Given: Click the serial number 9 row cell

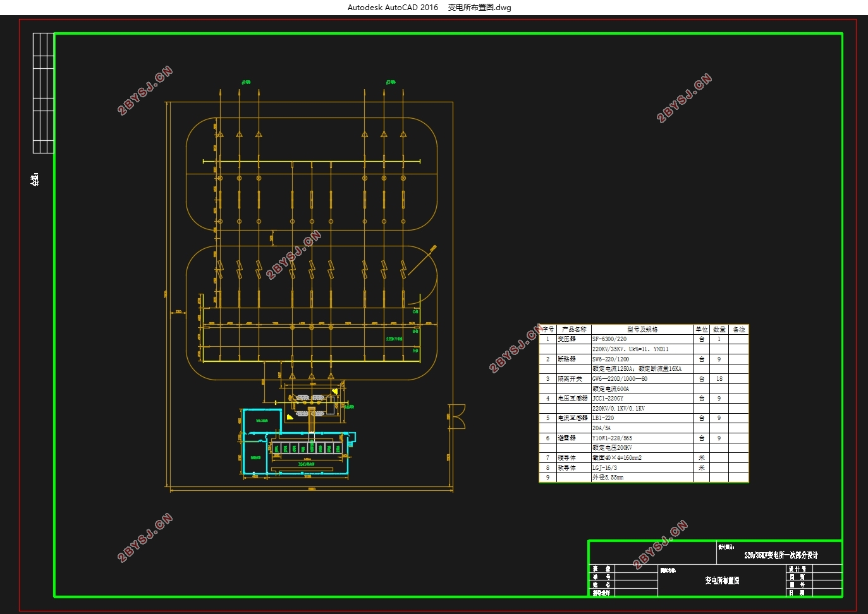Looking at the screenshot, I should click(547, 478).
